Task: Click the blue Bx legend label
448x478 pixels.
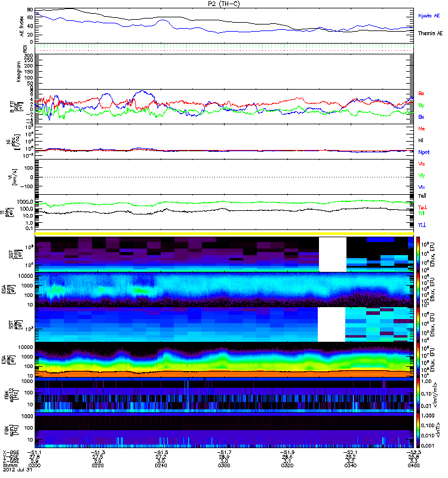Action: [x=421, y=117]
